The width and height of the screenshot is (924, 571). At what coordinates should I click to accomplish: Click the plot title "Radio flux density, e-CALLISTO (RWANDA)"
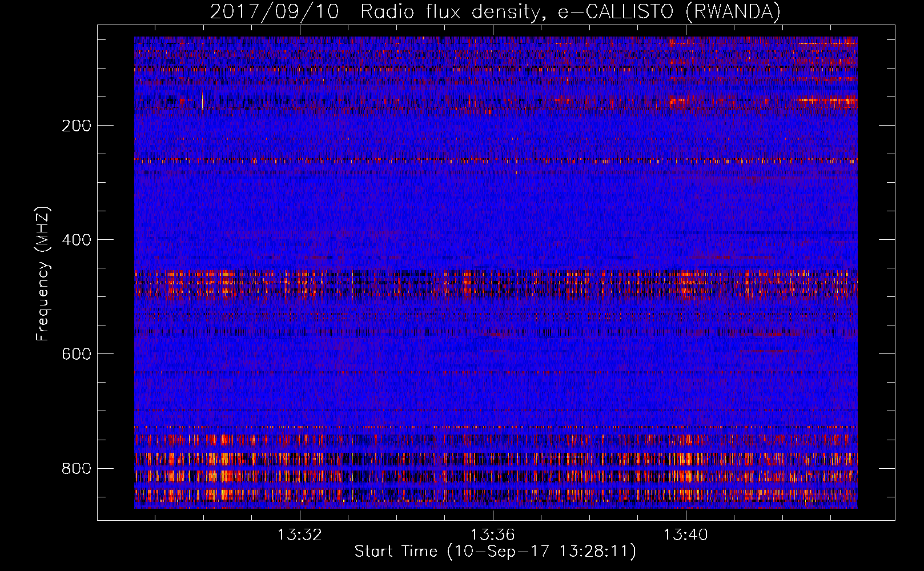pyautogui.click(x=571, y=11)
